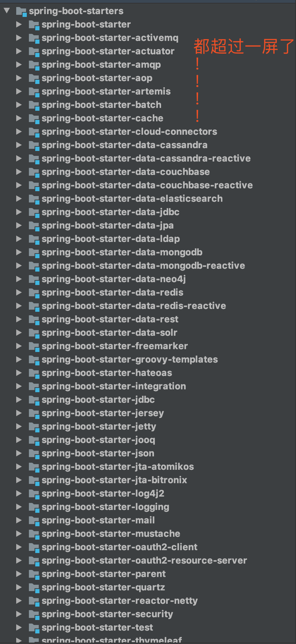Viewport: 296px width, 644px height.
Task: Click the spring-boot-starter-data-neo4j folder icon
Action: (34, 280)
